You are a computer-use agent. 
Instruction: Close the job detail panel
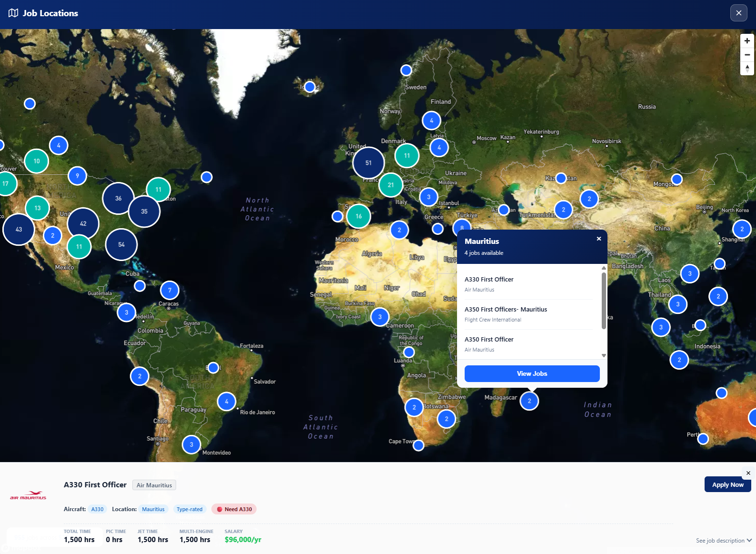pos(748,473)
